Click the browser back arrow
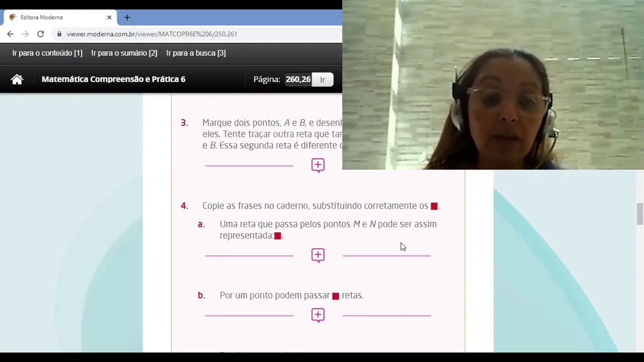The width and height of the screenshot is (644, 362). (x=11, y=34)
